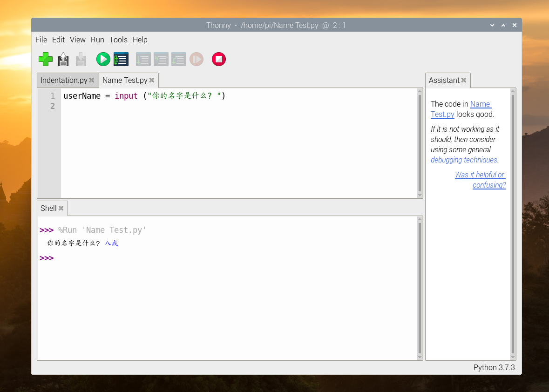549x392 pixels.
Task: Switch to the Indentation.py tab
Action: click(x=64, y=80)
